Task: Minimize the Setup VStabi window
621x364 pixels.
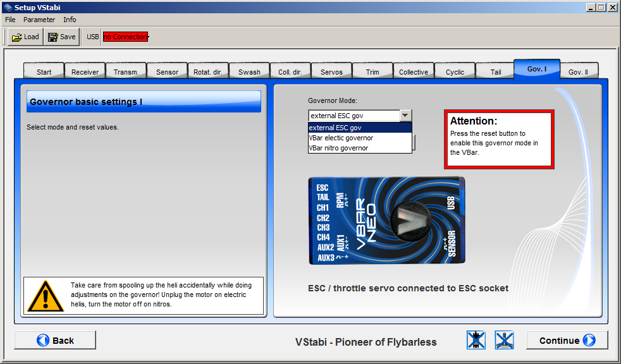Action: [x=591, y=7]
